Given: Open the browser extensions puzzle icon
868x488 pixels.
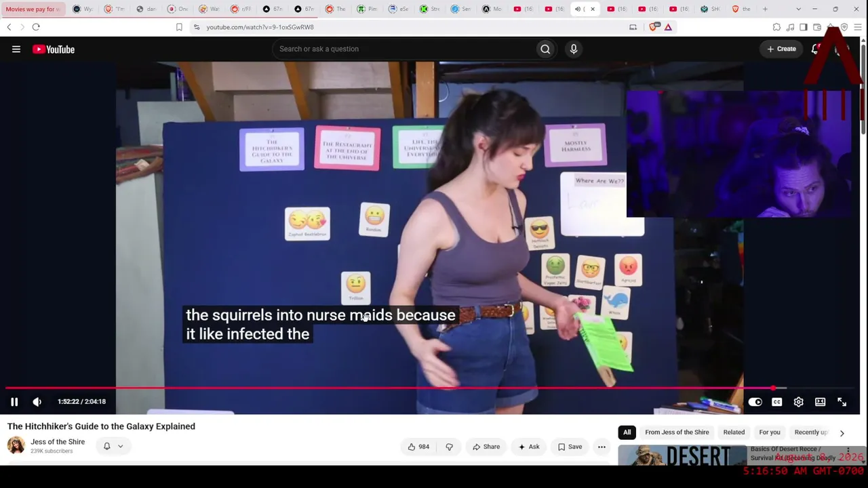Looking at the screenshot, I should click(x=776, y=27).
